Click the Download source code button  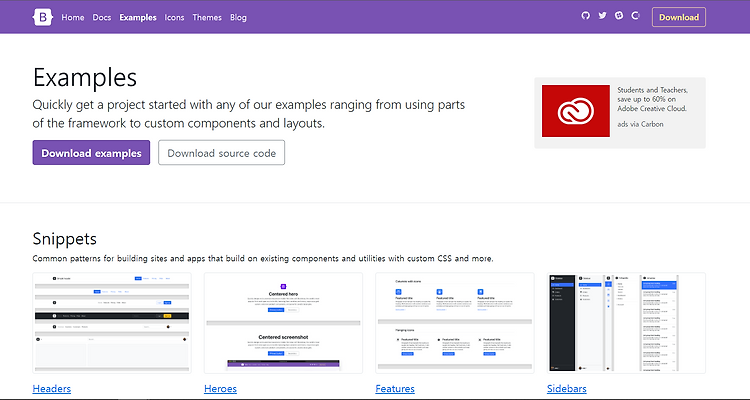coord(221,153)
